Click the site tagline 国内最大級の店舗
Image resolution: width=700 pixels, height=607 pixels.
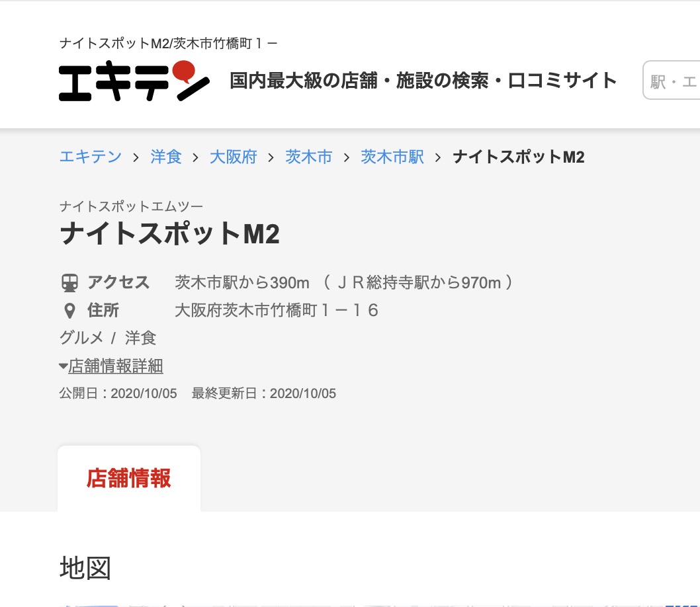tap(423, 81)
